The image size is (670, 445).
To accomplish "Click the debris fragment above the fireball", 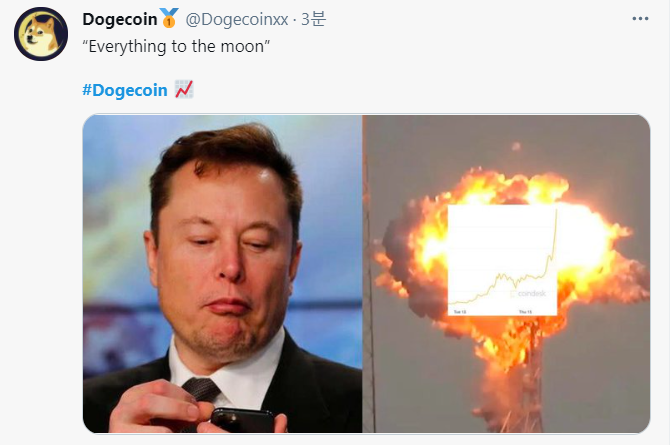I will (516, 147).
